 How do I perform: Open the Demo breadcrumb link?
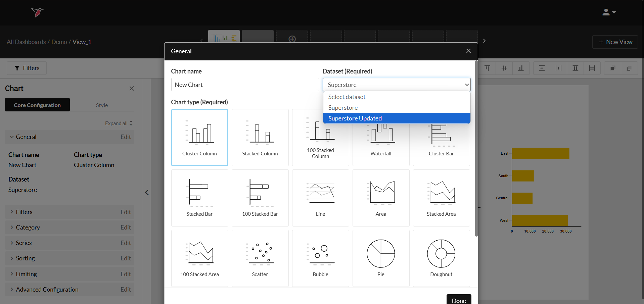(59, 42)
